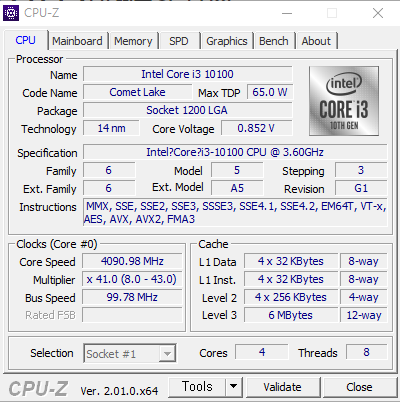Click the version text Ver. 2.01.0.x64
Image resolution: width=400 pixels, height=402 pixels.
119,391
